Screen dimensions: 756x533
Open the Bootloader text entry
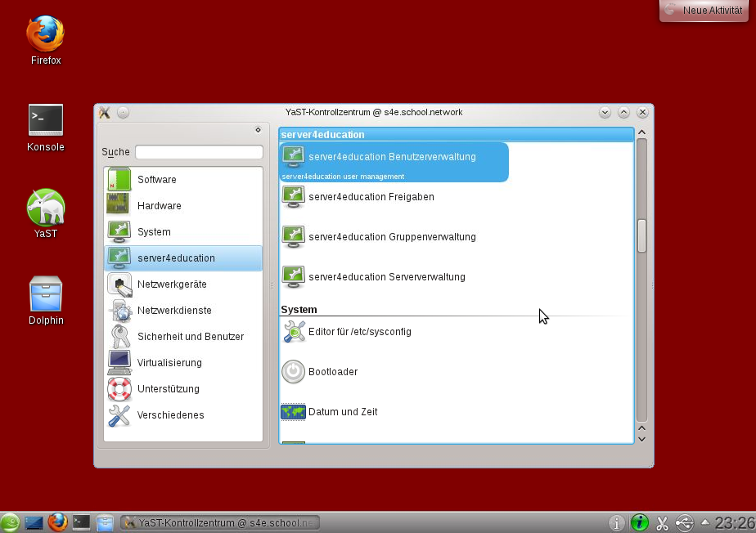coord(333,372)
